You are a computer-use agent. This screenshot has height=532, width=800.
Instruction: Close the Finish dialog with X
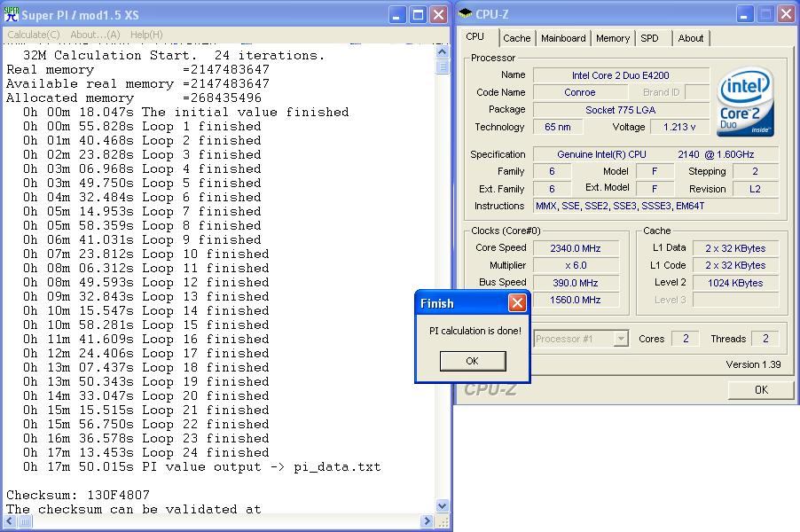(517, 303)
